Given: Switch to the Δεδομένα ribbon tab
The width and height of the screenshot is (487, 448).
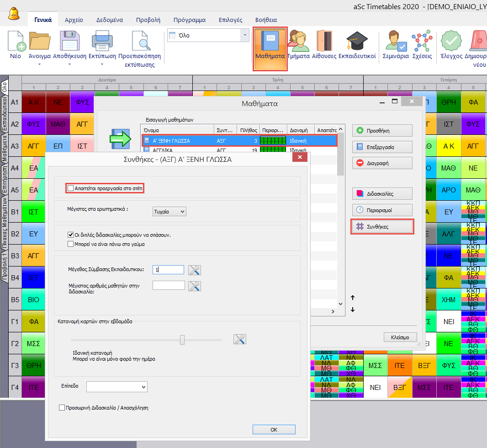Looking at the screenshot, I should 110,20.
